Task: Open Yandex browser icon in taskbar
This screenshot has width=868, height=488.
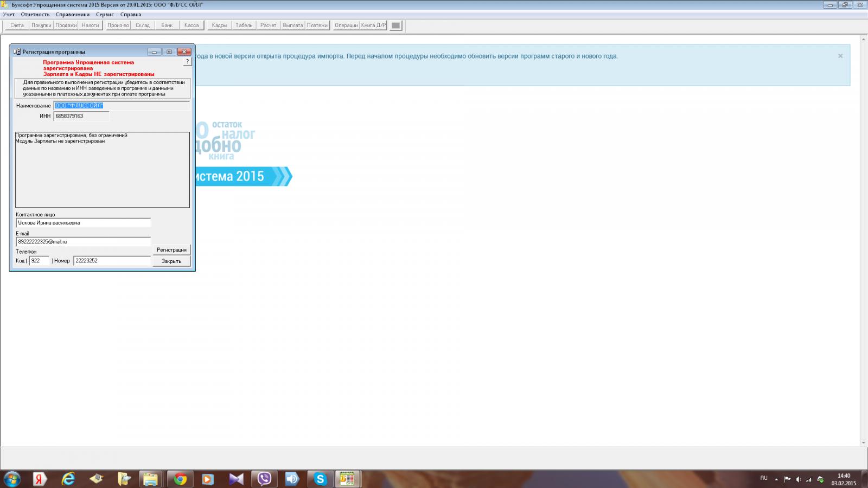Action: pyautogui.click(x=40, y=479)
